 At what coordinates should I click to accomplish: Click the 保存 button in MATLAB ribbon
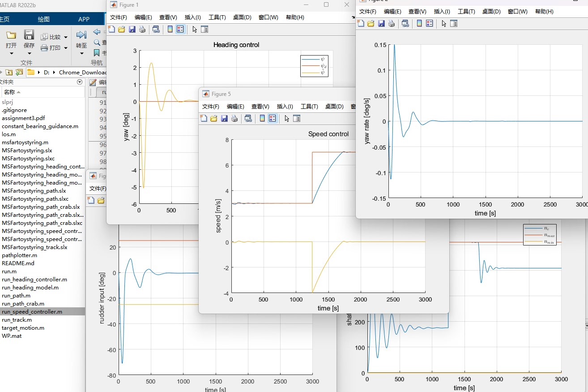point(29,39)
